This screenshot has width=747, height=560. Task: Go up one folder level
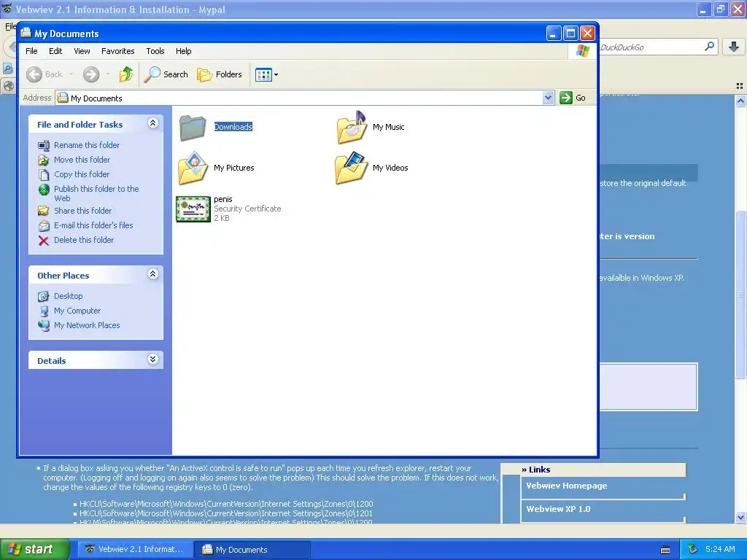[x=126, y=74]
